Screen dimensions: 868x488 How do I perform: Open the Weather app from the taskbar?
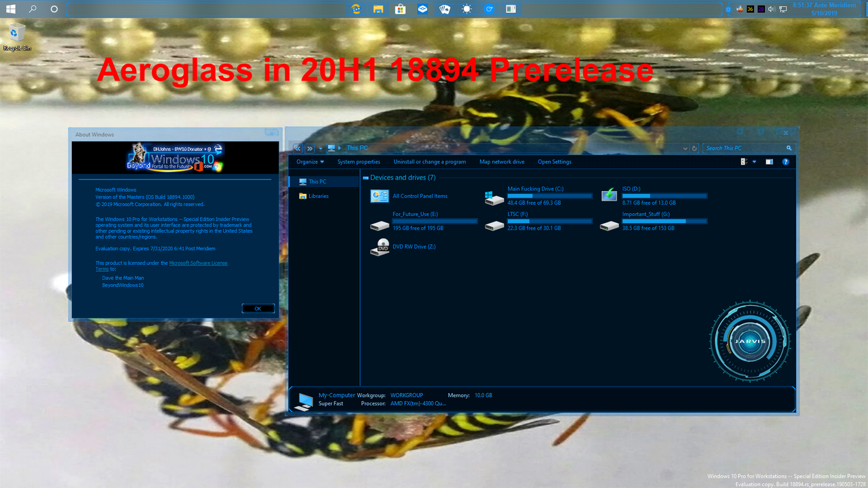[x=466, y=9]
